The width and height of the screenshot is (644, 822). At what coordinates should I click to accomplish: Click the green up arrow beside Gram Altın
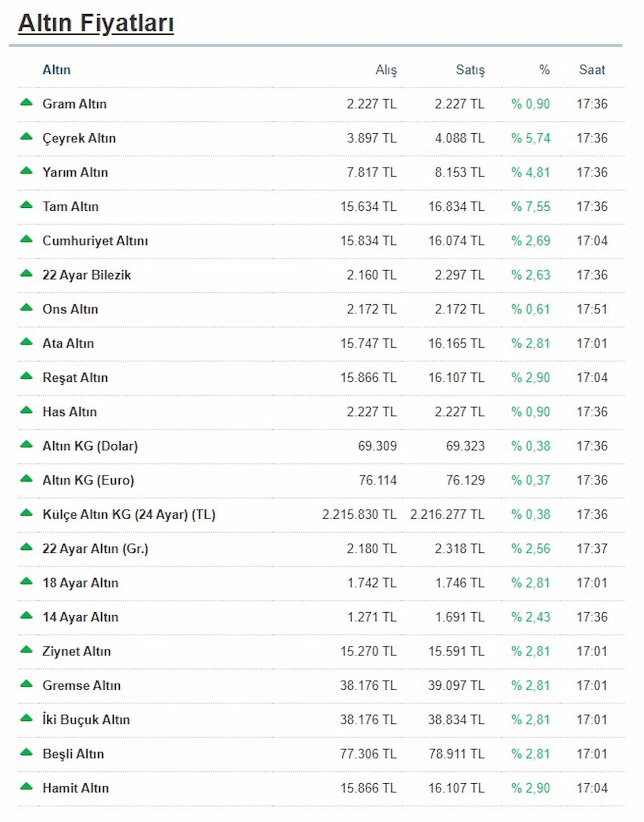(26, 103)
